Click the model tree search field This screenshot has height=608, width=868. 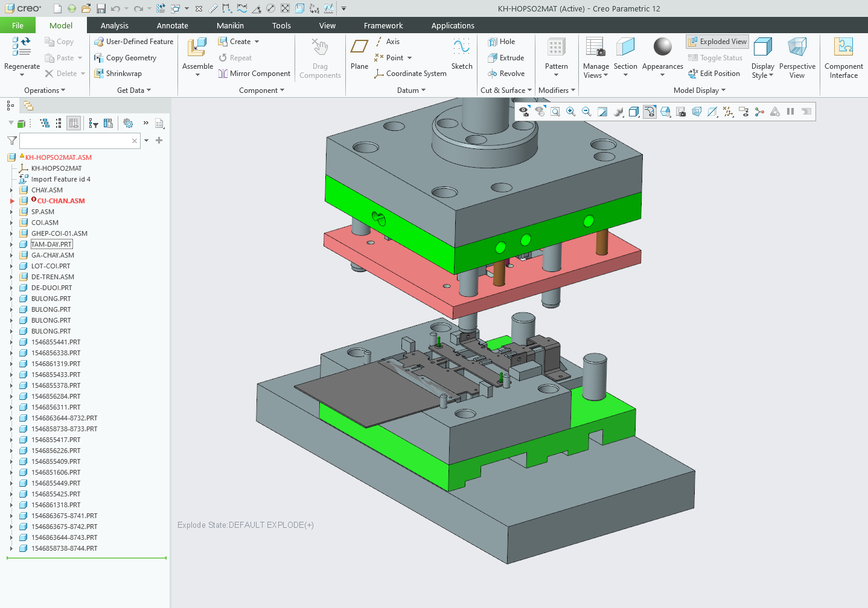tap(75, 141)
